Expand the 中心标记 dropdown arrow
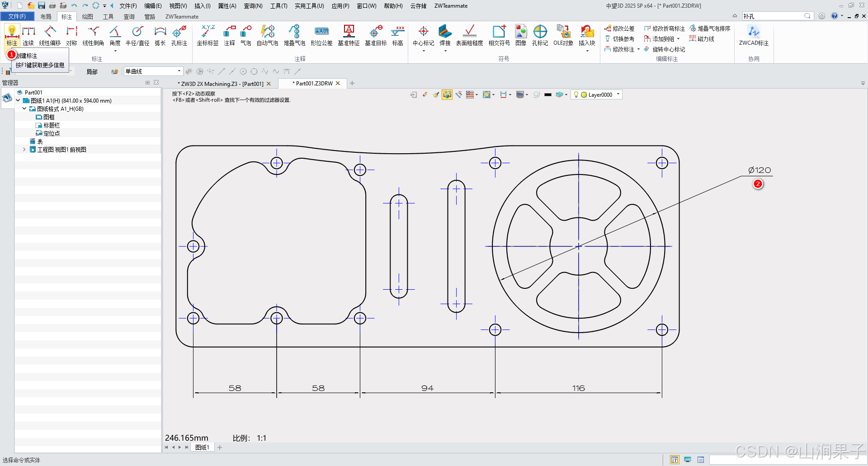 tap(423, 51)
